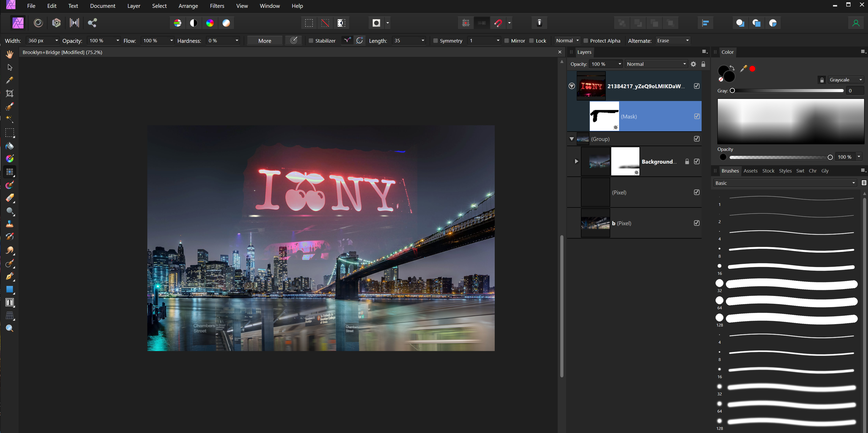Image resolution: width=868 pixels, height=433 pixels.
Task: Hide the (Mask) layer
Action: click(697, 116)
